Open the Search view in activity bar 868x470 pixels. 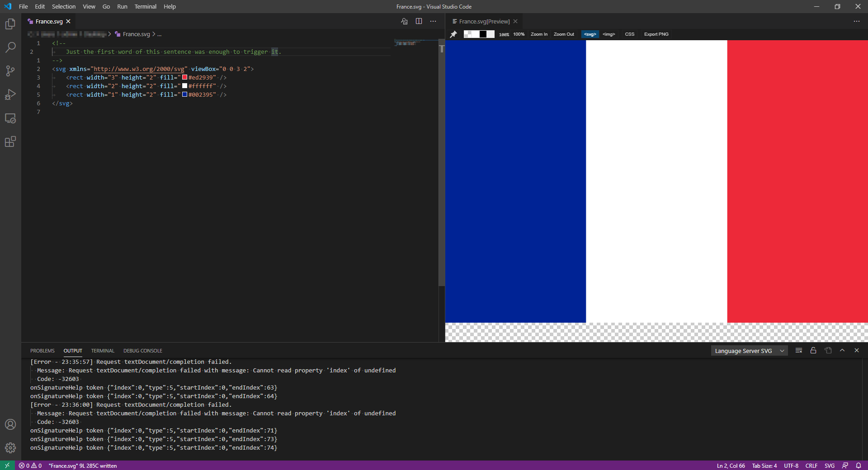click(10, 47)
